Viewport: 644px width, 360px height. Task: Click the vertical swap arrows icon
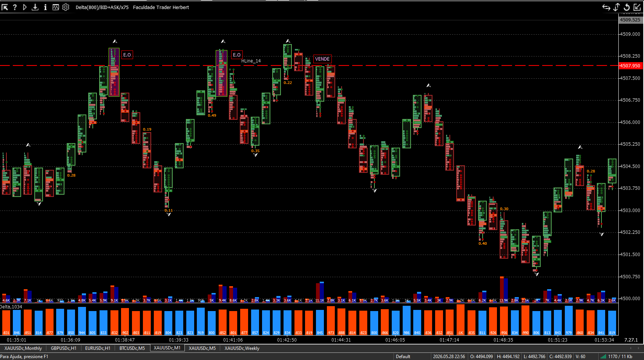pyautogui.click(x=616, y=7)
